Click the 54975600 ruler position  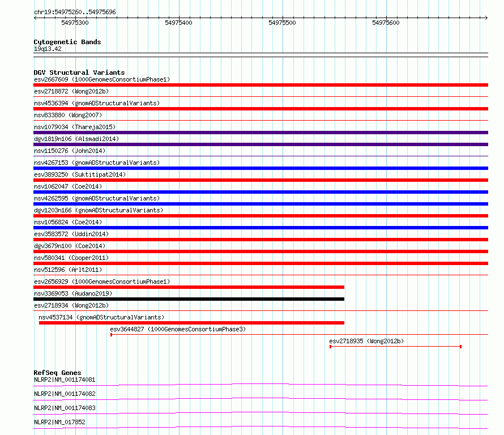386,23
